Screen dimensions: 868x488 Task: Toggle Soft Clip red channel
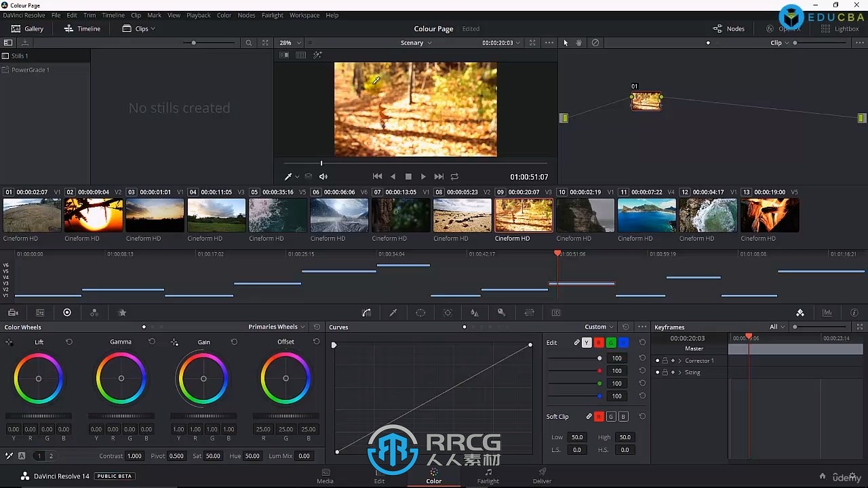click(x=599, y=417)
